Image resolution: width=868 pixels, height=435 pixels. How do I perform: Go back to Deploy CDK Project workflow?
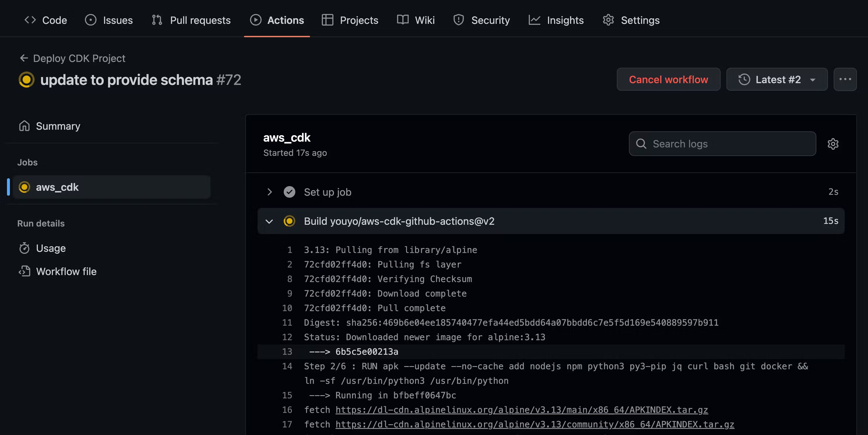coord(79,58)
